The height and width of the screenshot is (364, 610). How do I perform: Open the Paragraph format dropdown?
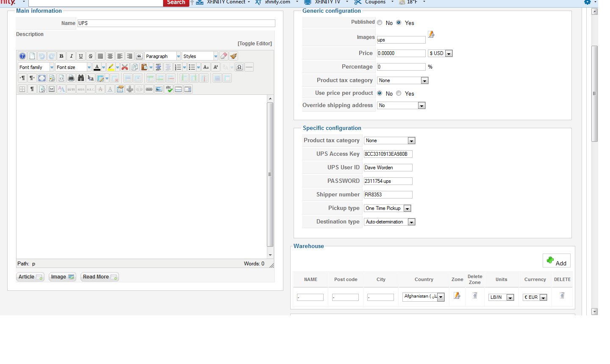tap(163, 56)
